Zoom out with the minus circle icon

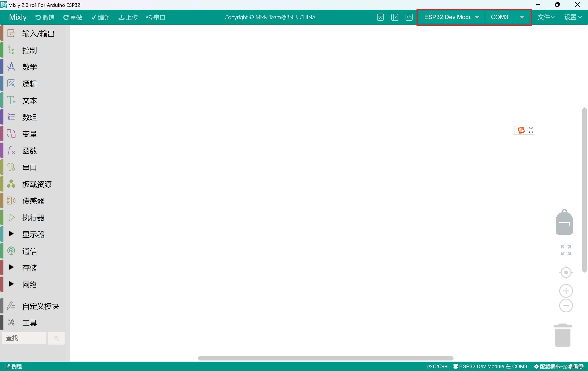[566, 306]
